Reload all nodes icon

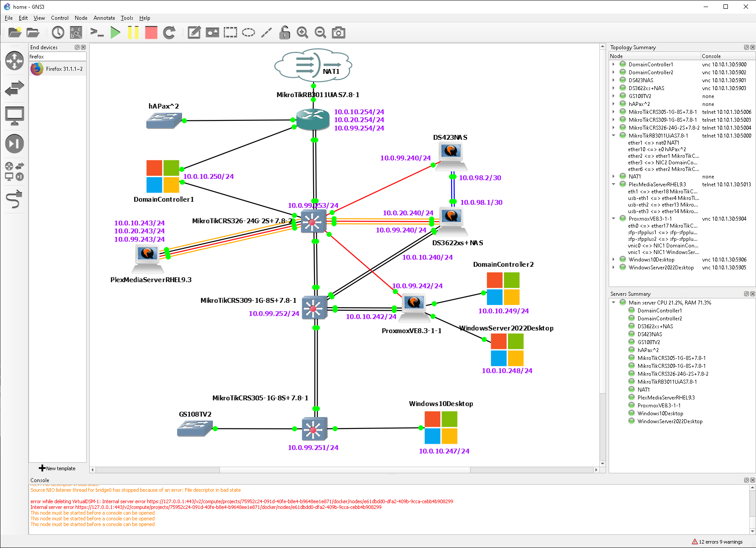[169, 33]
